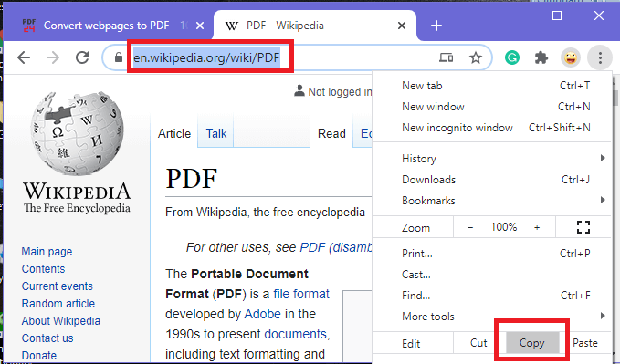Click the Not logged in text
Screen dimensions: 620x364
(340, 92)
